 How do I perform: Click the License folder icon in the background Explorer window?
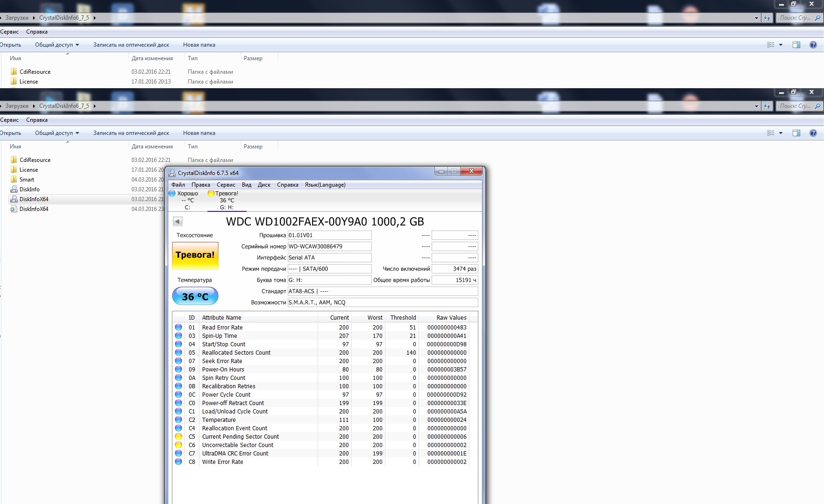(x=14, y=81)
